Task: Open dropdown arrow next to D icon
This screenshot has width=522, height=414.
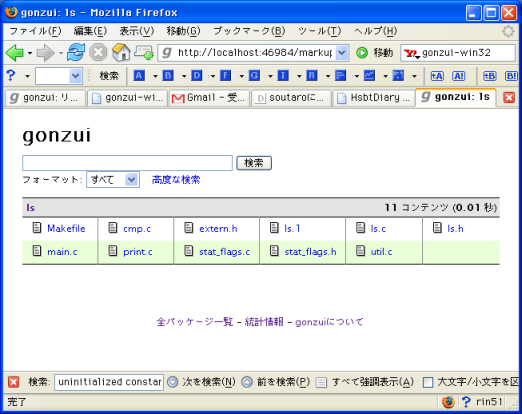Action: coord(213,76)
